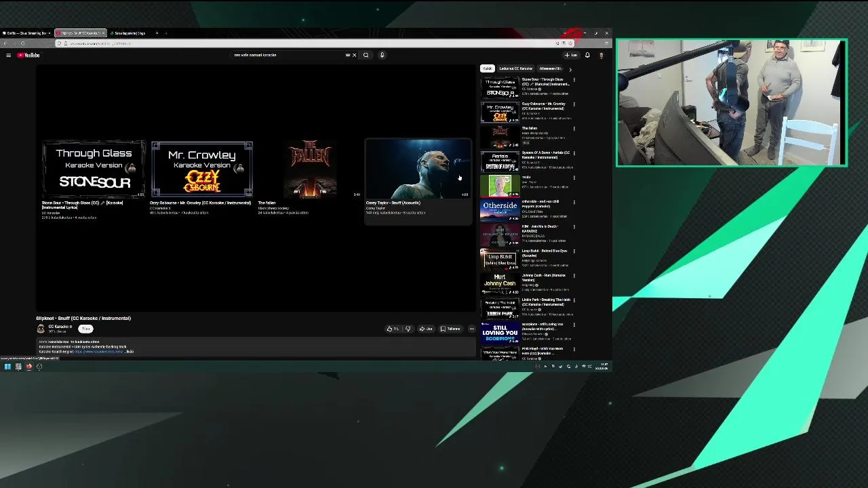Switch to the first browser tab
The image size is (868, 488).
[x=26, y=33]
